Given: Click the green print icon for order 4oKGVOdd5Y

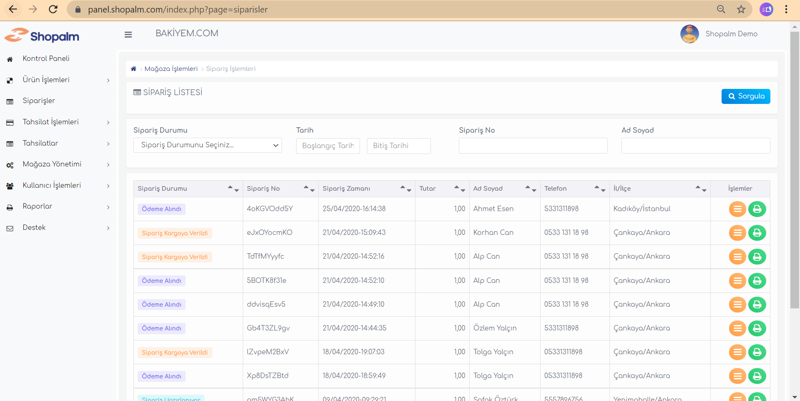Looking at the screenshot, I should coord(757,209).
